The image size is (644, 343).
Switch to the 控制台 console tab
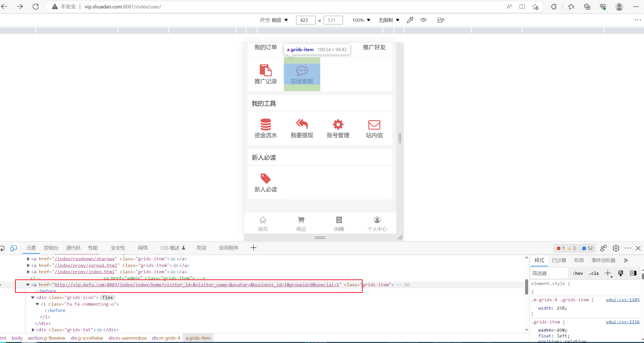(51, 248)
